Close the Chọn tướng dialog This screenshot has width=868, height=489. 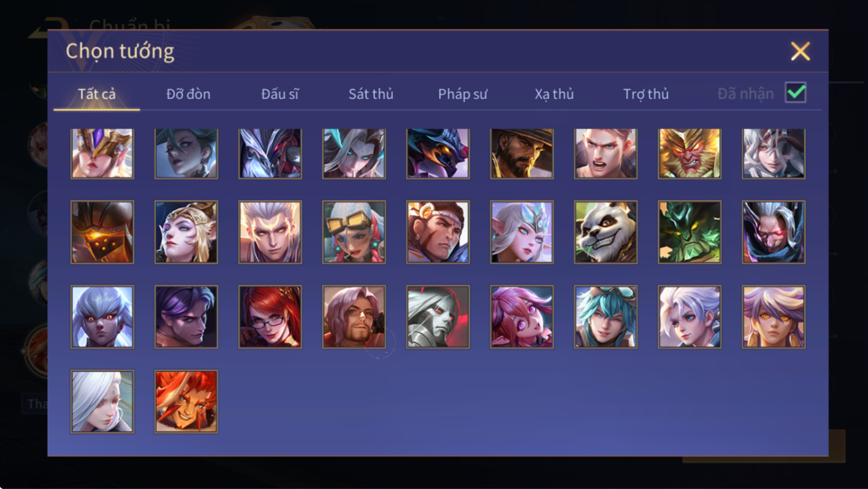tap(800, 51)
